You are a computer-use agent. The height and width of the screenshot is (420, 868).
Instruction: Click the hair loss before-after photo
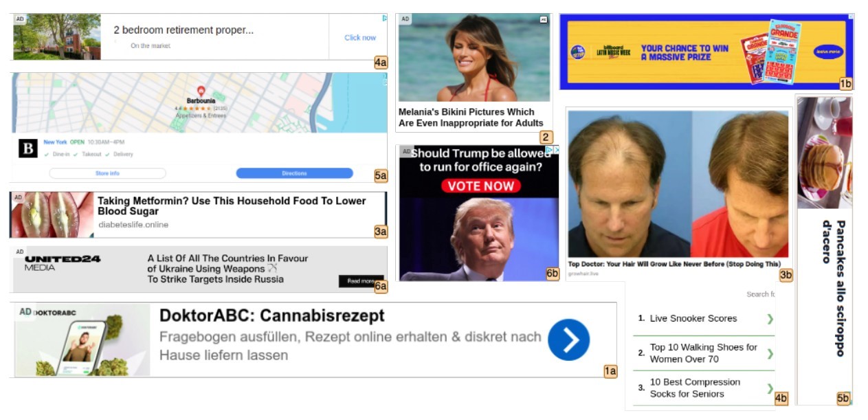[x=678, y=184]
